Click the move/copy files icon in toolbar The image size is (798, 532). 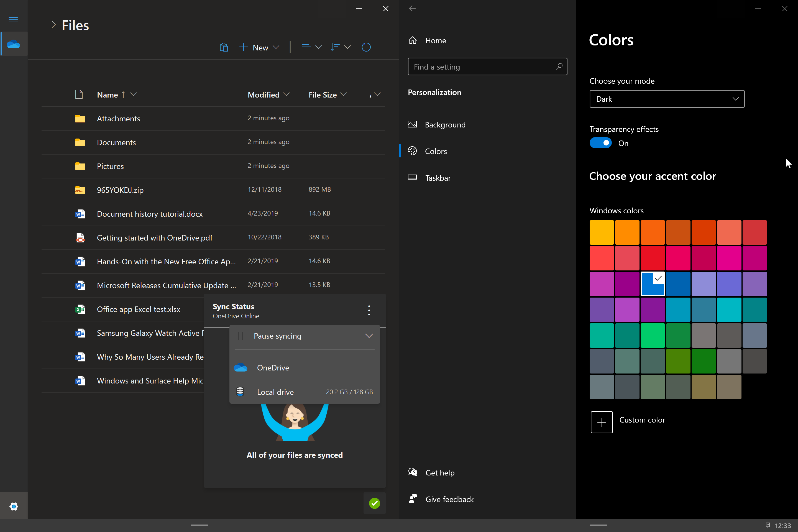223,47
